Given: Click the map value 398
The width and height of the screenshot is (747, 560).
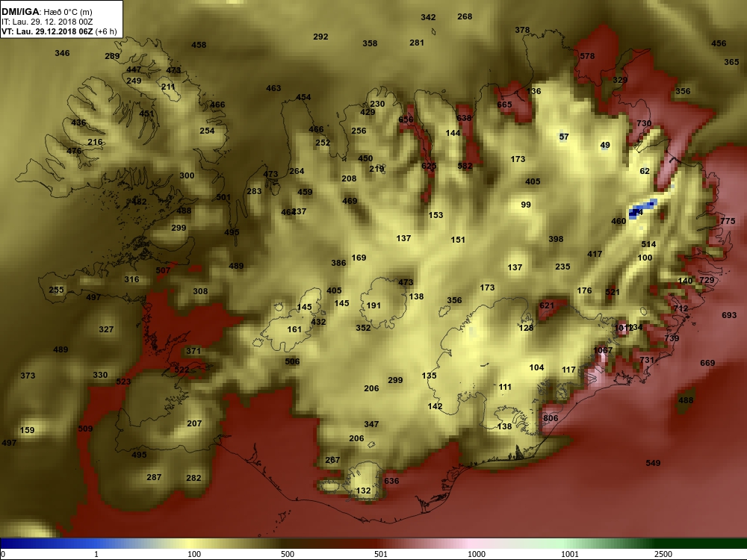Looking at the screenshot, I should pos(556,239).
